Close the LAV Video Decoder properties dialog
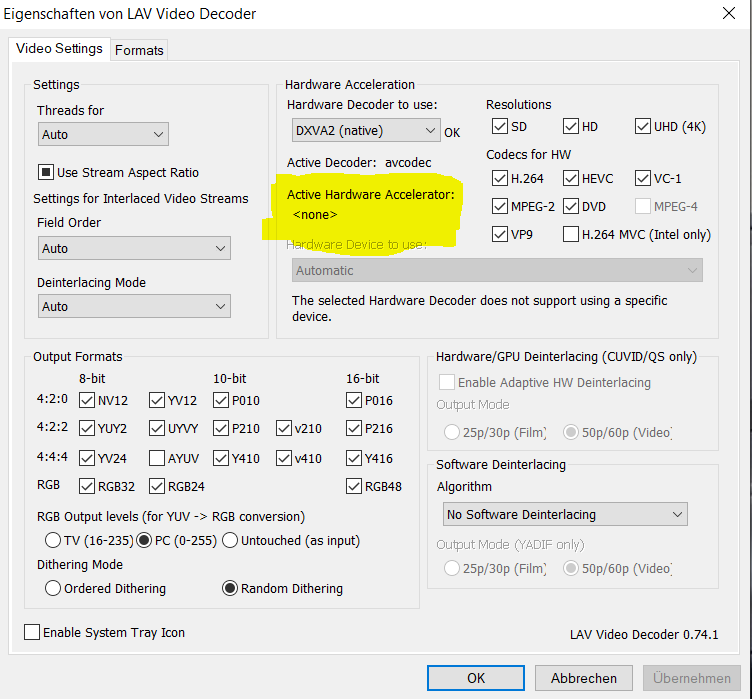 tap(729, 14)
